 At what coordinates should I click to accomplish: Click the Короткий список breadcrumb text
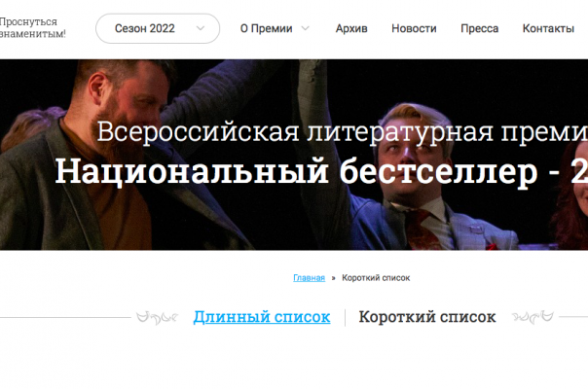(376, 278)
